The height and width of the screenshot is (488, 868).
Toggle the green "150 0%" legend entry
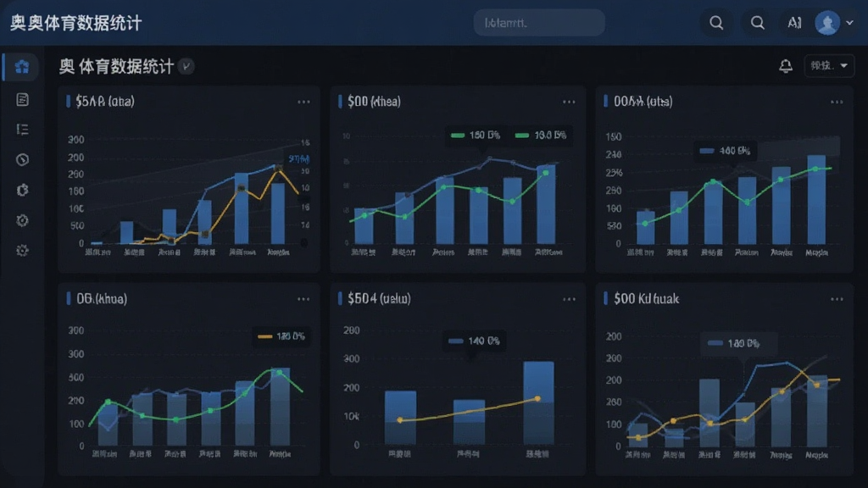tap(476, 135)
